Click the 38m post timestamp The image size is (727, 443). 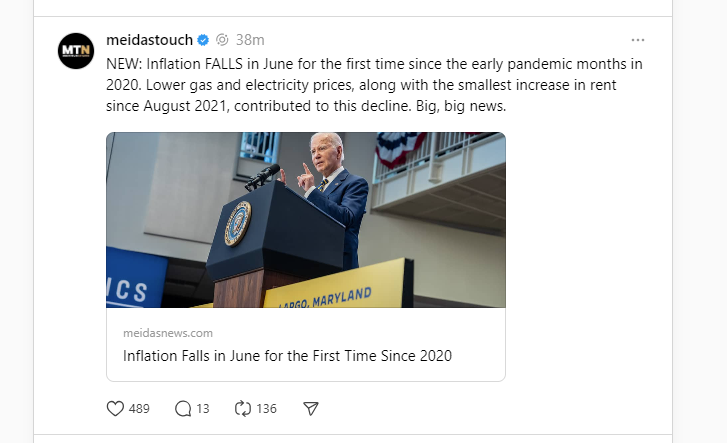coord(250,40)
